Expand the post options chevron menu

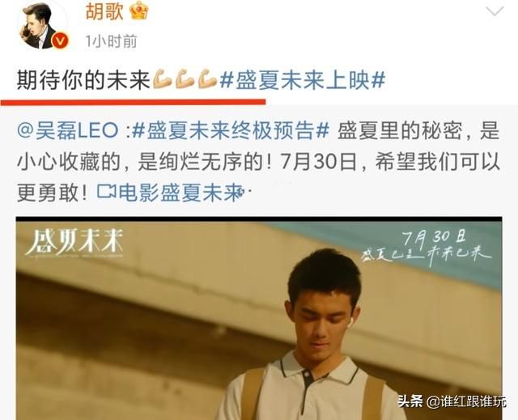(x=495, y=11)
